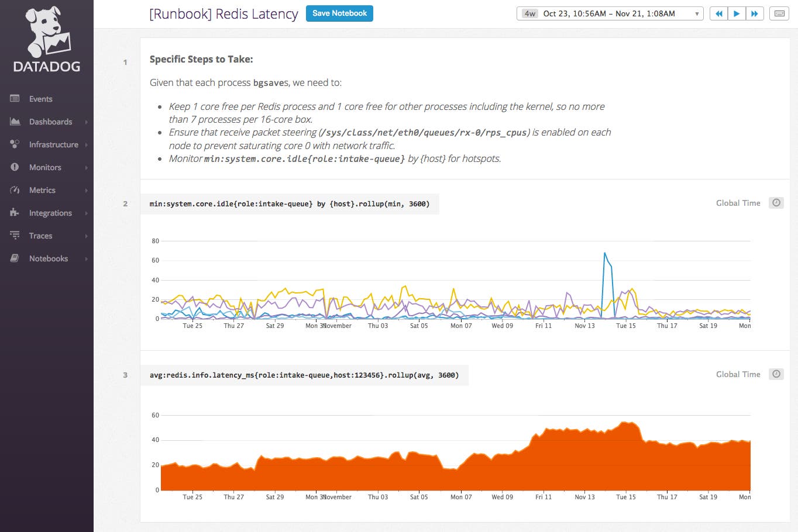Open the keyboard shortcuts icon

[x=779, y=13]
